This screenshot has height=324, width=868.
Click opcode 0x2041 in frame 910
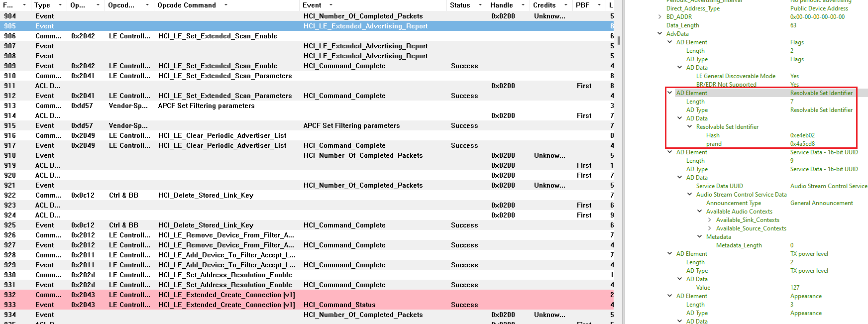[83, 76]
